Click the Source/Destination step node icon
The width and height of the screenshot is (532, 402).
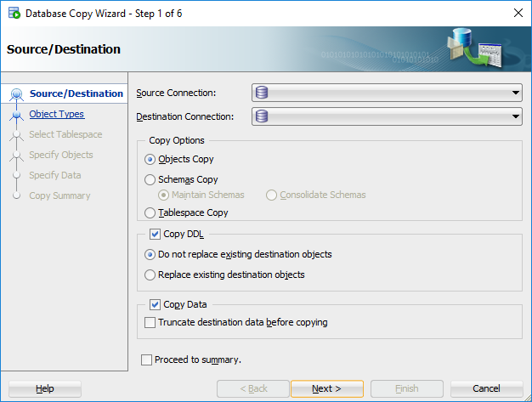16,94
